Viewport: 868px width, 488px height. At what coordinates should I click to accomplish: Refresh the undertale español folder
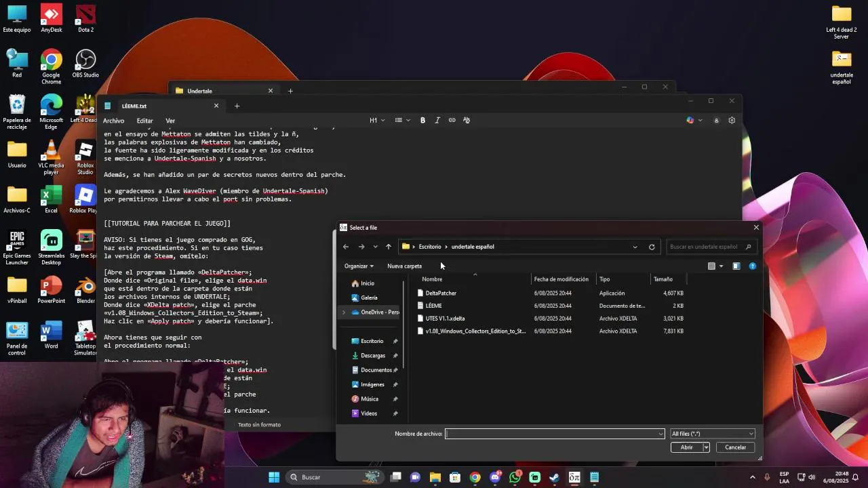652,247
